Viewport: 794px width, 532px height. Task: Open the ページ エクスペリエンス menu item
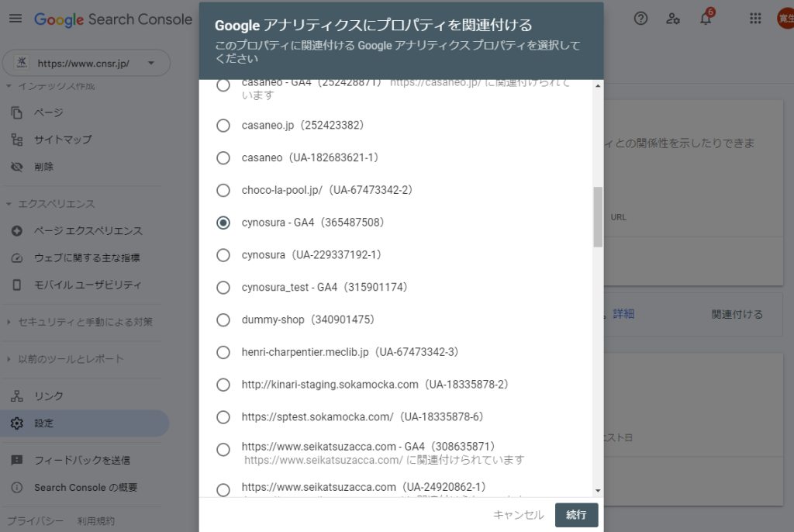(x=85, y=231)
